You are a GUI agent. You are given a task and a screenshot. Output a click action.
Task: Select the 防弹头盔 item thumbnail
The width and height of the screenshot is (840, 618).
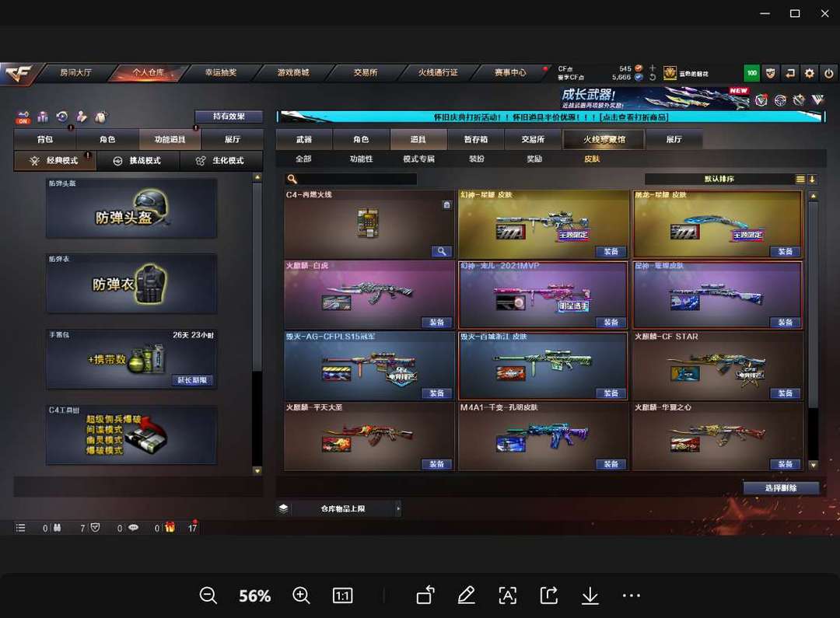point(131,208)
